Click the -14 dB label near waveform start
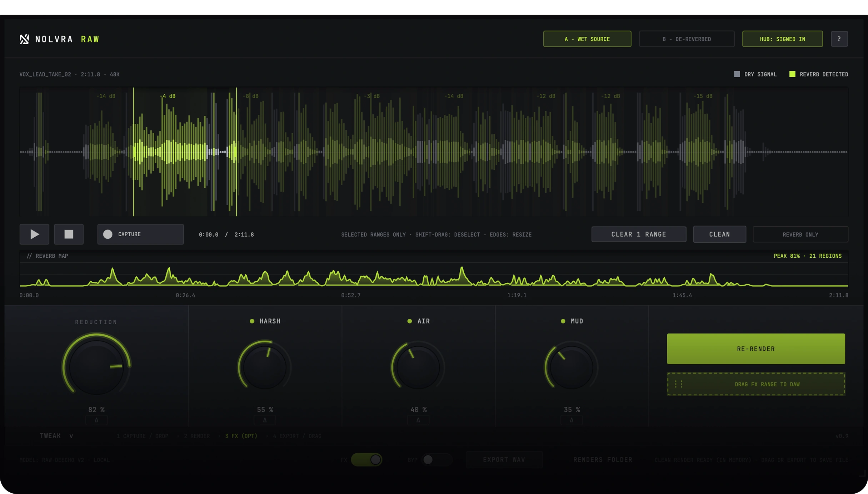Image resolution: width=868 pixels, height=494 pixels. [106, 96]
